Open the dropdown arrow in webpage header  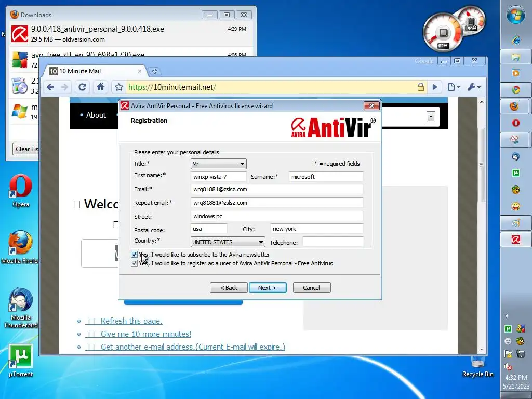(431, 117)
